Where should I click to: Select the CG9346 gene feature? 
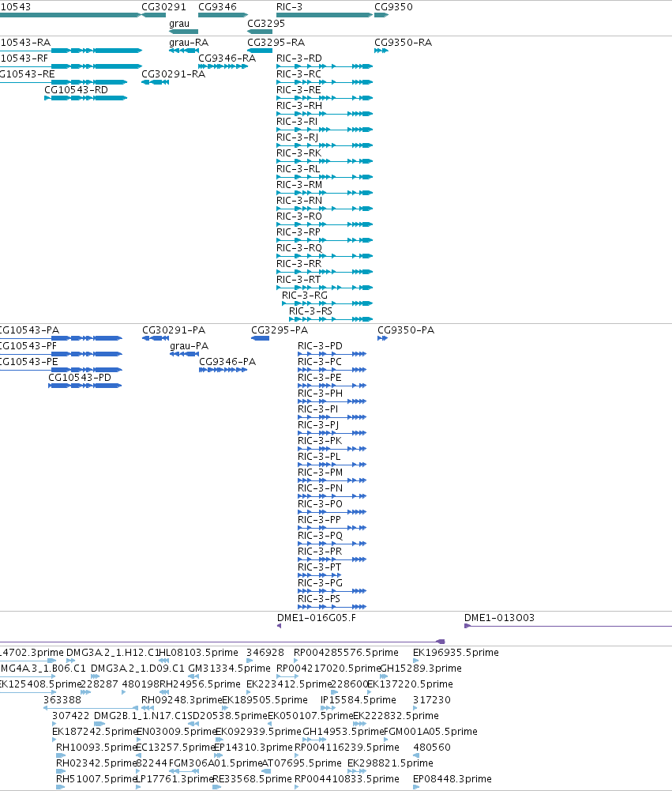click(223, 15)
